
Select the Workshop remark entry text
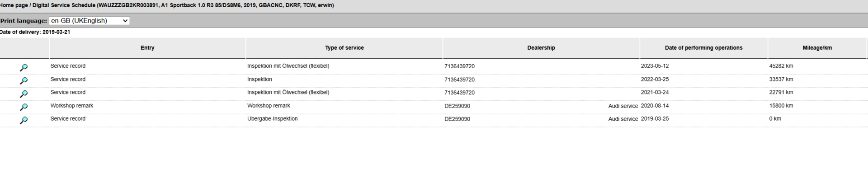click(72, 106)
